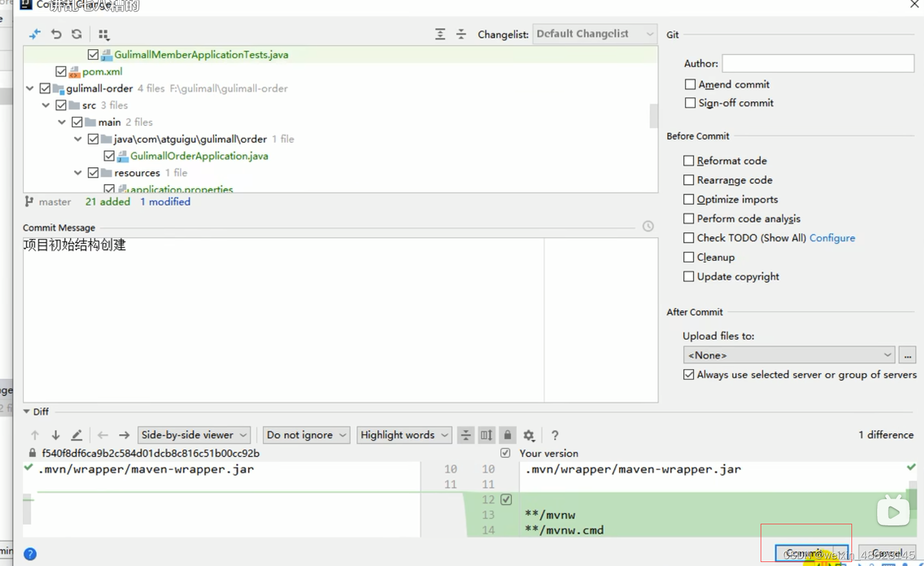Open Side-by-side viewer dropdown
924x566 pixels.
(194, 435)
